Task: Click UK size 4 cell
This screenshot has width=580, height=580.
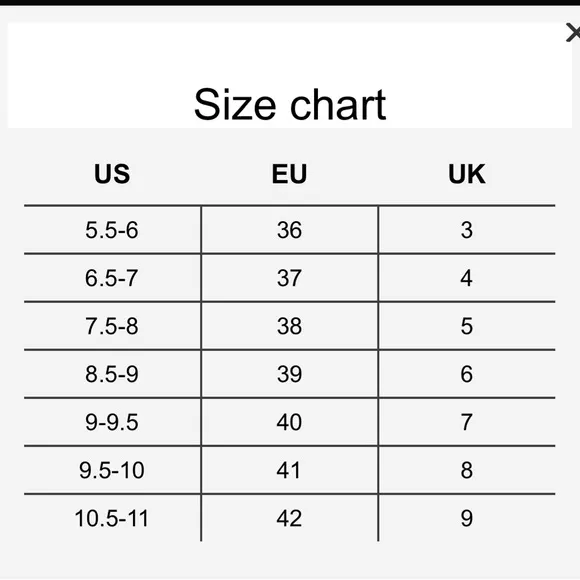Action: (x=467, y=278)
